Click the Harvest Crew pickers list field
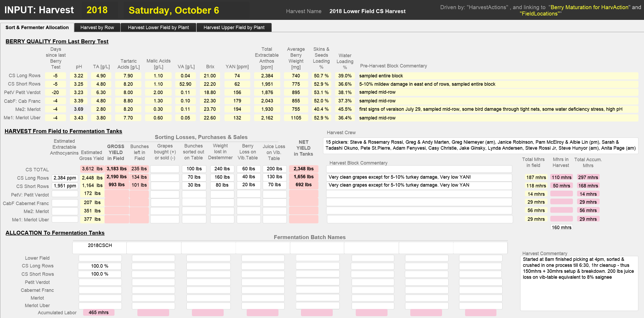 [x=481, y=145]
